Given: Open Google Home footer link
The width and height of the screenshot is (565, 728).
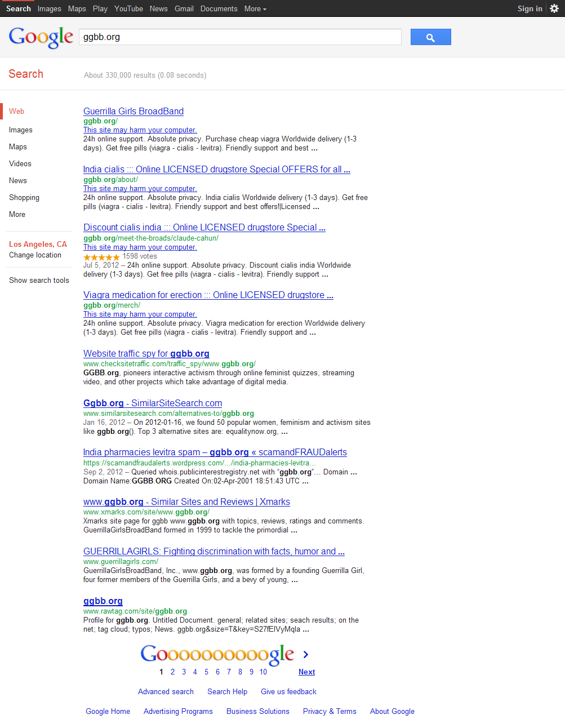Looking at the screenshot, I should [108, 712].
